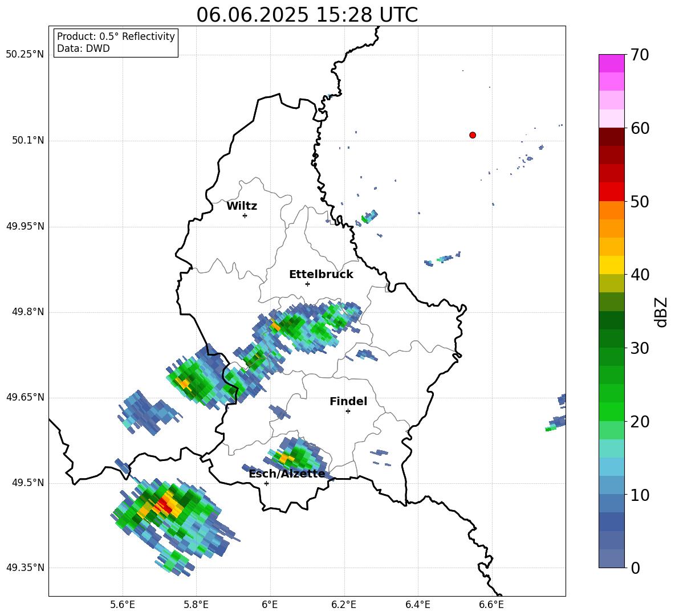
Task: Click the rain echo south of Ettelbruck
Action: [308, 327]
